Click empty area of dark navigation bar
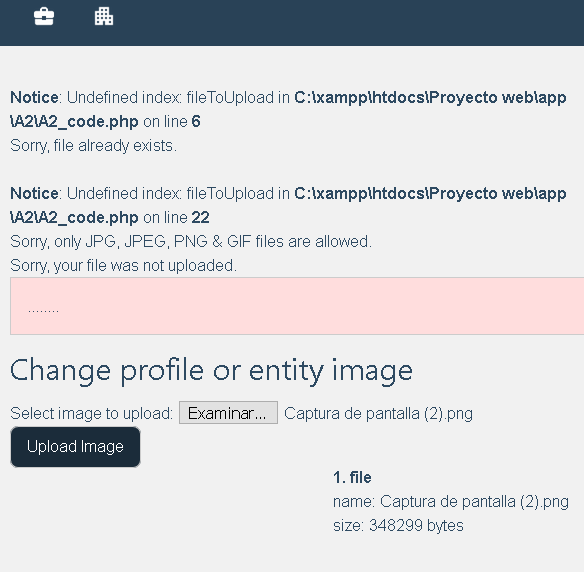 pos(335,22)
